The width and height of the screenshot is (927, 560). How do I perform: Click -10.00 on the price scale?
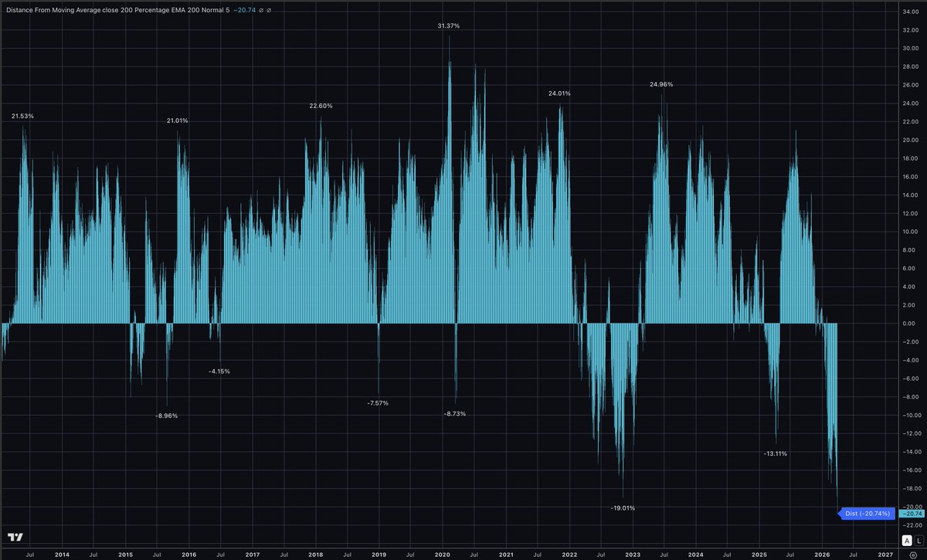912,416
